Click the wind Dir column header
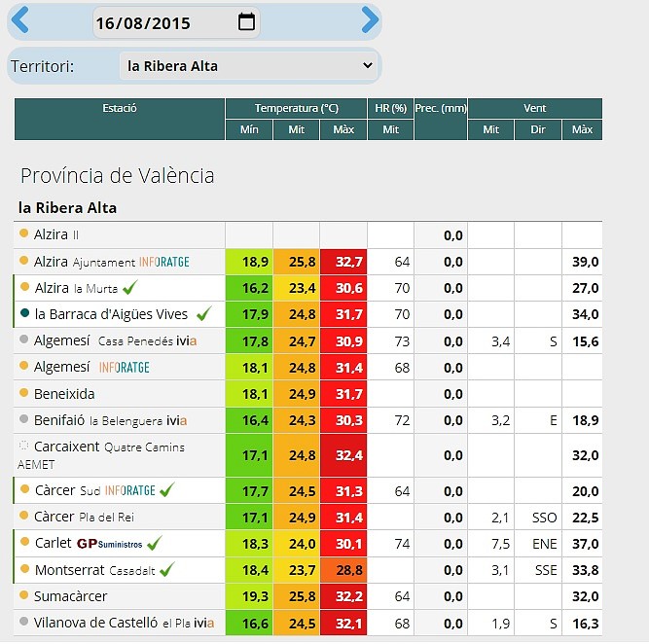Screen dimensions: 649x644 tap(538, 130)
